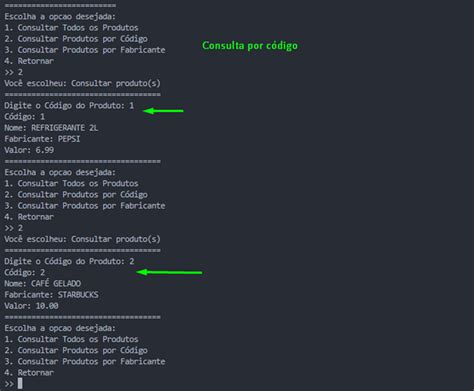Click the green arrow beside Código: 2
Viewport: 474px width, 391px height.
point(169,272)
